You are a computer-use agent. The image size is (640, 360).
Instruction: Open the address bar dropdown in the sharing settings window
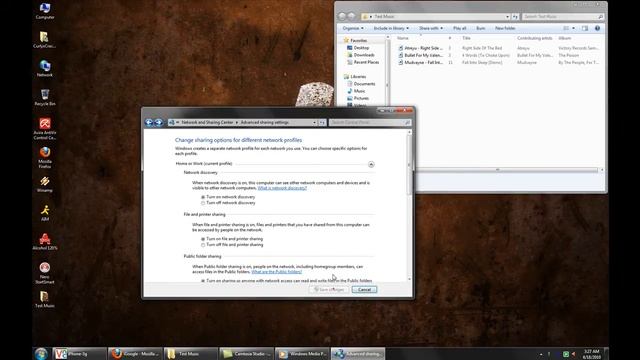[x=314, y=122]
